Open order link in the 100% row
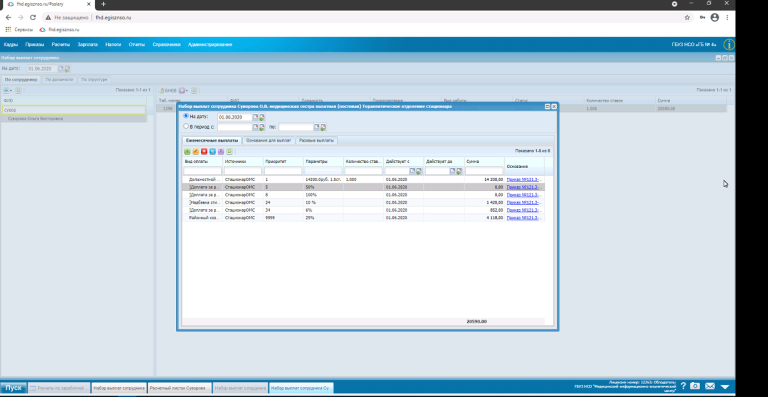Image resolution: width=768 pixels, height=397 pixels. (523, 195)
